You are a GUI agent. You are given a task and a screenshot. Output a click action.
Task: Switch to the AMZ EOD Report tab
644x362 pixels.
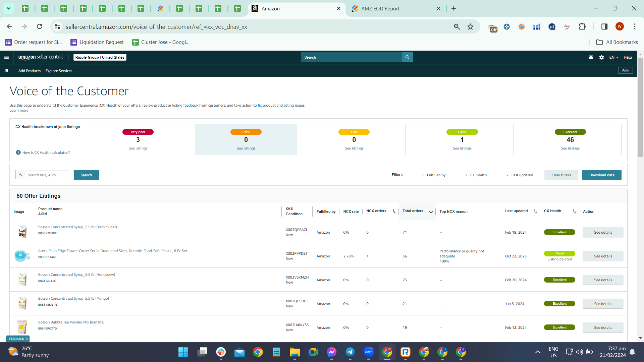point(396,8)
